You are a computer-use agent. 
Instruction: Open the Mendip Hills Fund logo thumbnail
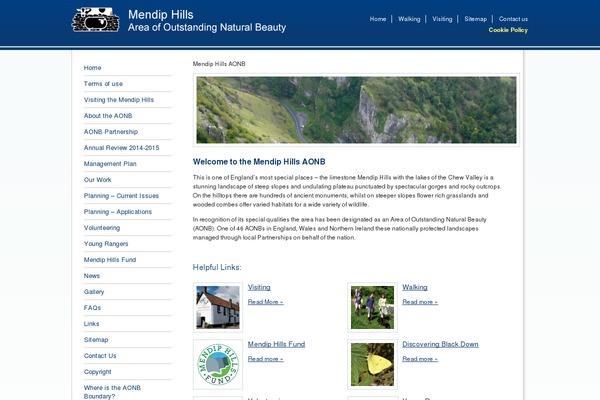click(x=218, y=364)
